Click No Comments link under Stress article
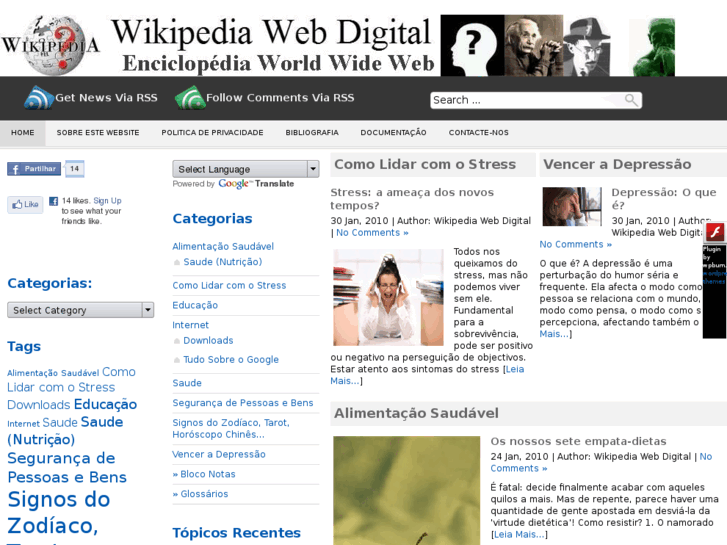Screen dimensions: 727x545 (372, 233)
